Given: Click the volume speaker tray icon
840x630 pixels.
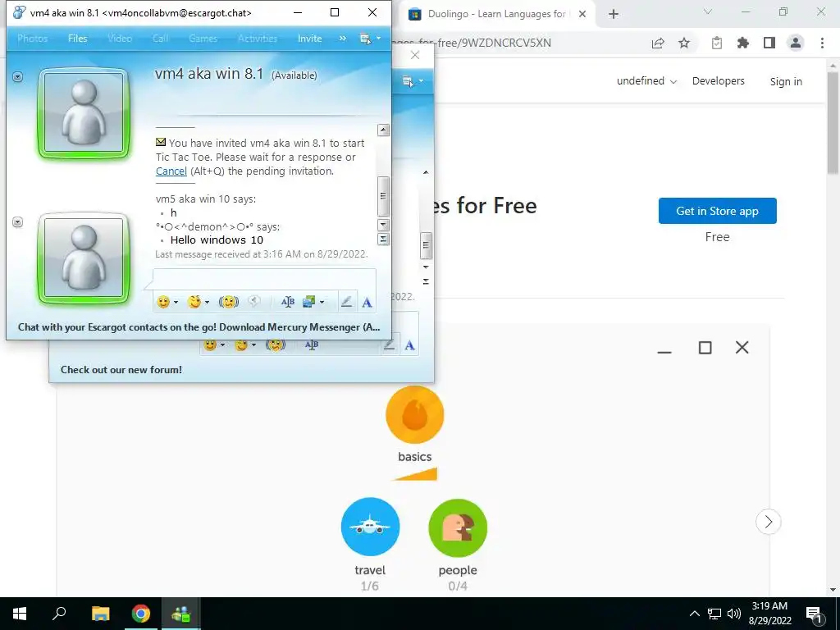Looking at the screenshot, I should (734, 614).
